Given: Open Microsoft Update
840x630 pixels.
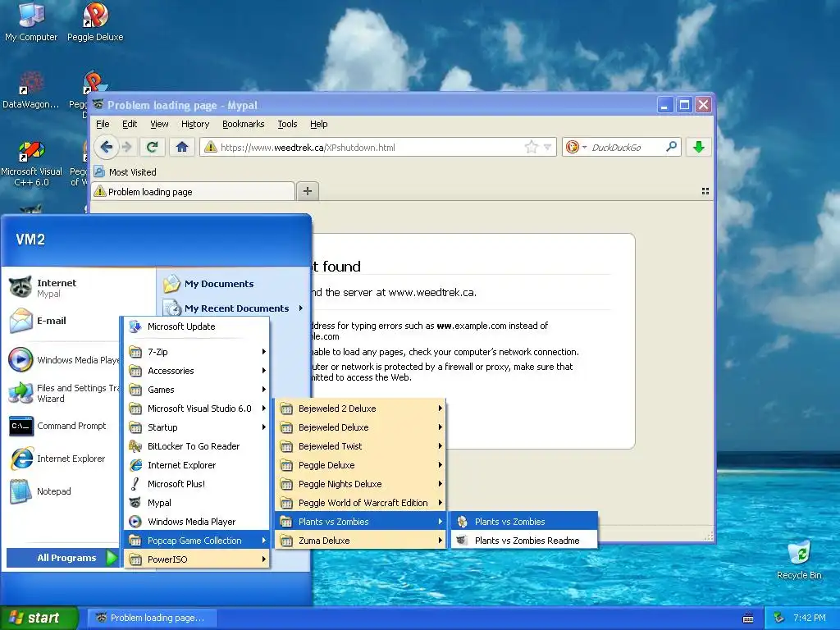Looking at the screenshot, I should (x=197, y=326).
